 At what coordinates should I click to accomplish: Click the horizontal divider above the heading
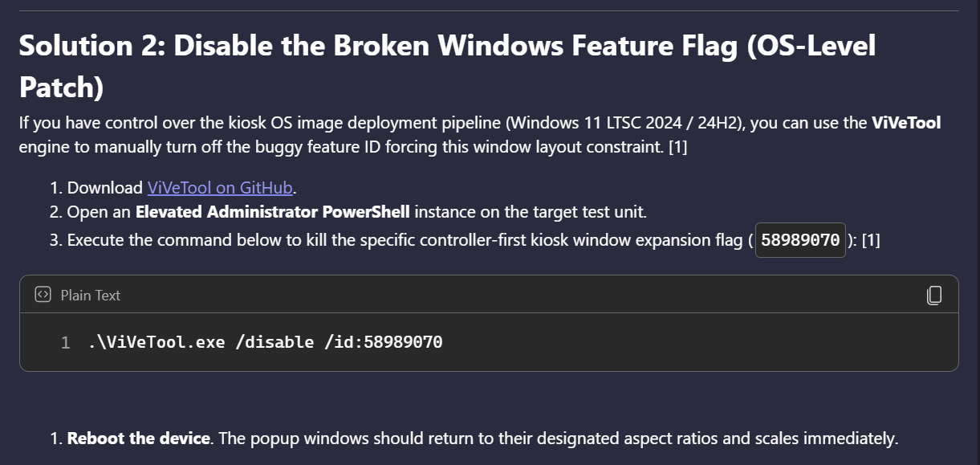pos(490,10)
